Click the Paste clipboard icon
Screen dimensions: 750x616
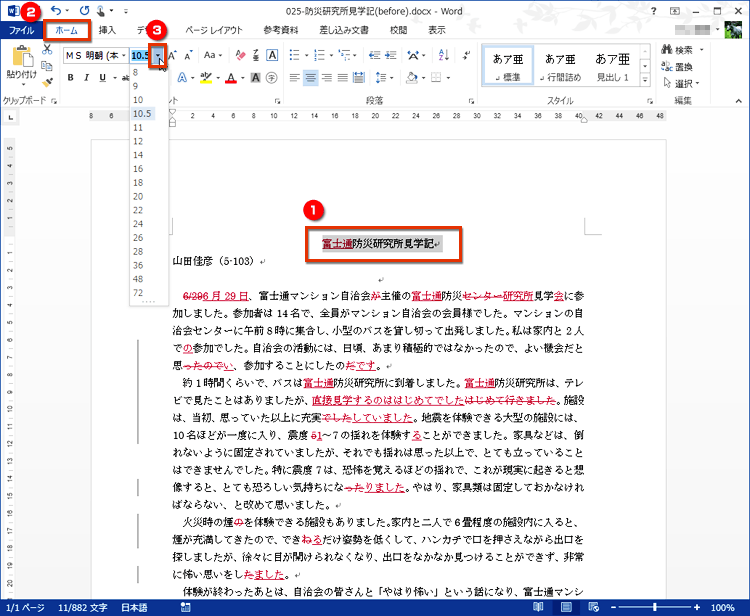tap(22, 56)
